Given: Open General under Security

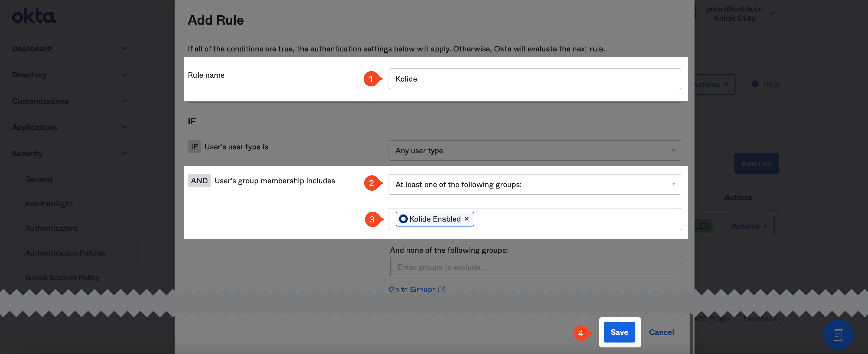Looking at the screenshot, I should coord(39,179).
